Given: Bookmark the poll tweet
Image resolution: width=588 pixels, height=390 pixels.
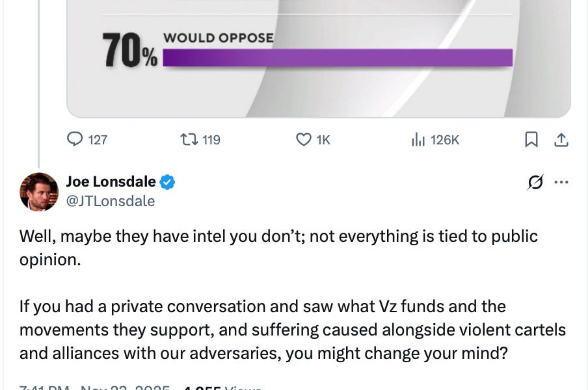Looking at the screenshot, I should pyautogui.click(x=531, y=140).
